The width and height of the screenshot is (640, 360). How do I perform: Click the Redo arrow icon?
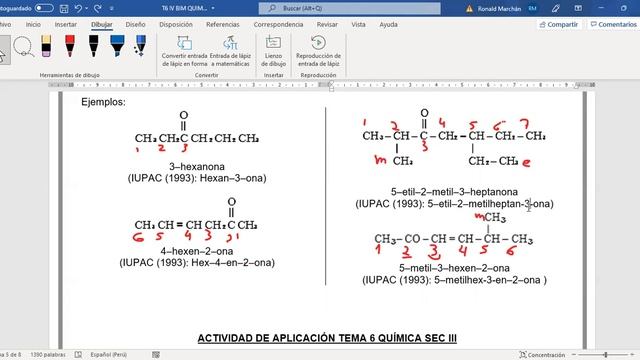(x=98, y=8)
